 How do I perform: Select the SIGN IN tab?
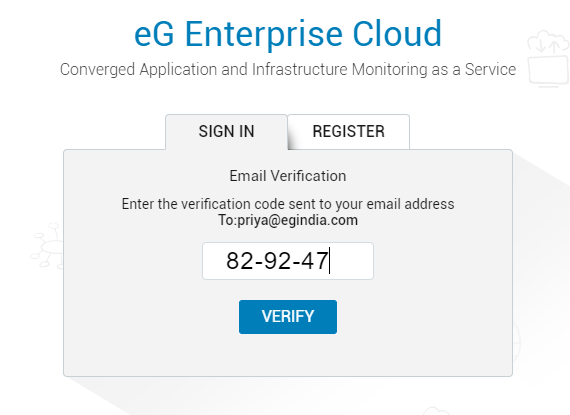226,132
